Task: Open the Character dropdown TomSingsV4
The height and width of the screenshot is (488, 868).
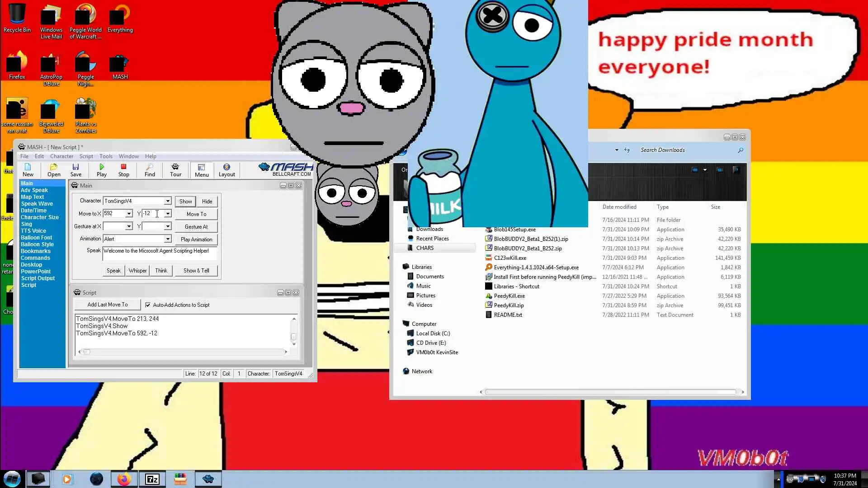Action: click(168, 201)
